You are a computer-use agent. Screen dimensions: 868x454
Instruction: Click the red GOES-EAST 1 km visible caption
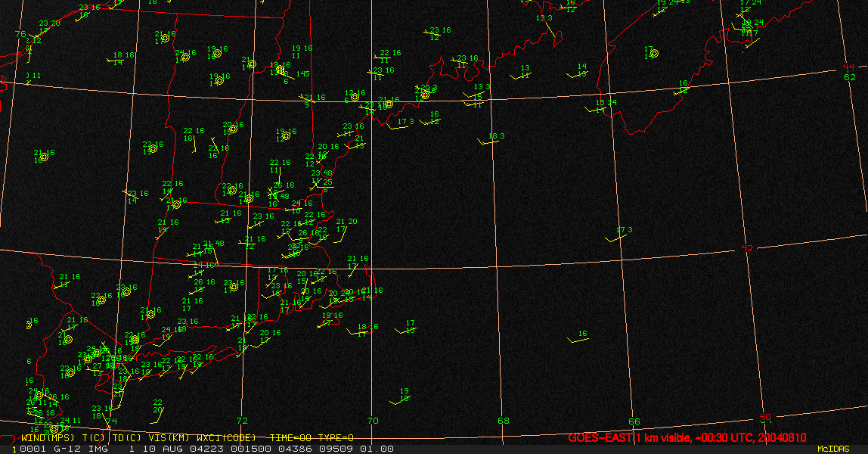click(687, 438)
